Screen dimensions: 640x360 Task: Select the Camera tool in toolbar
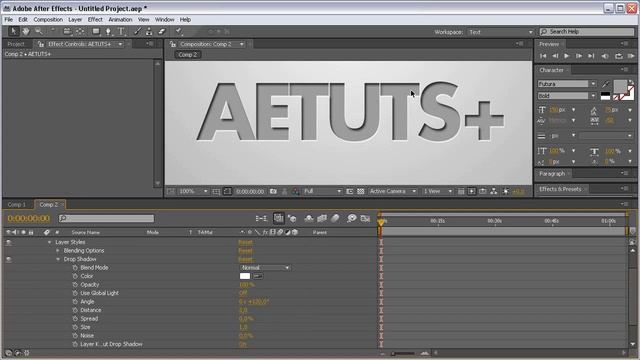67,31
